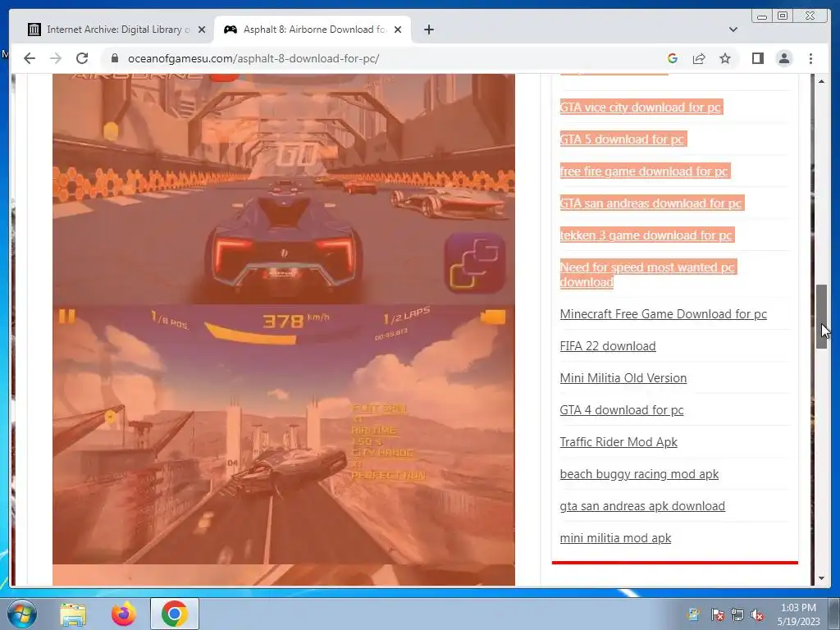Bookmark this tab with the star
Viewport: 840px width, 630px height.
[725, 58]
